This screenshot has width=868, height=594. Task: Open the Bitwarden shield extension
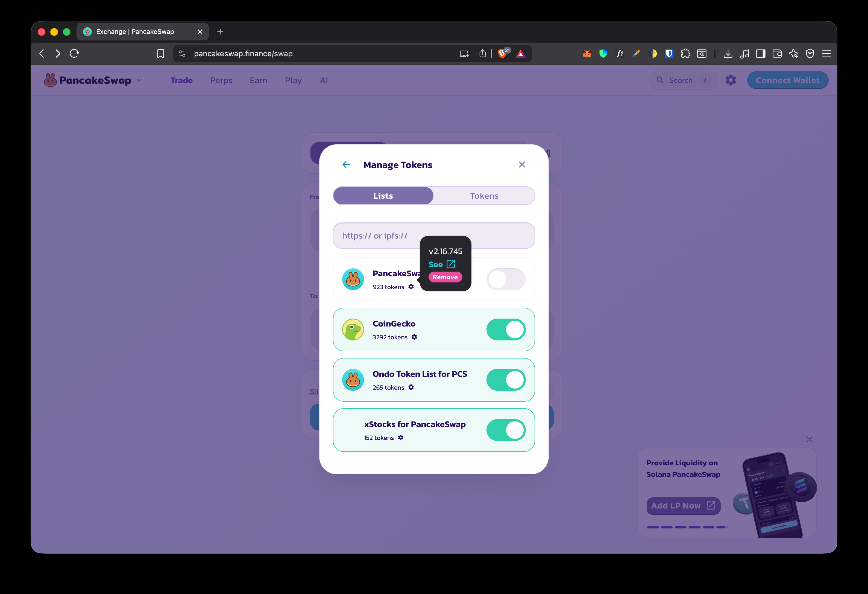point(669,54)
